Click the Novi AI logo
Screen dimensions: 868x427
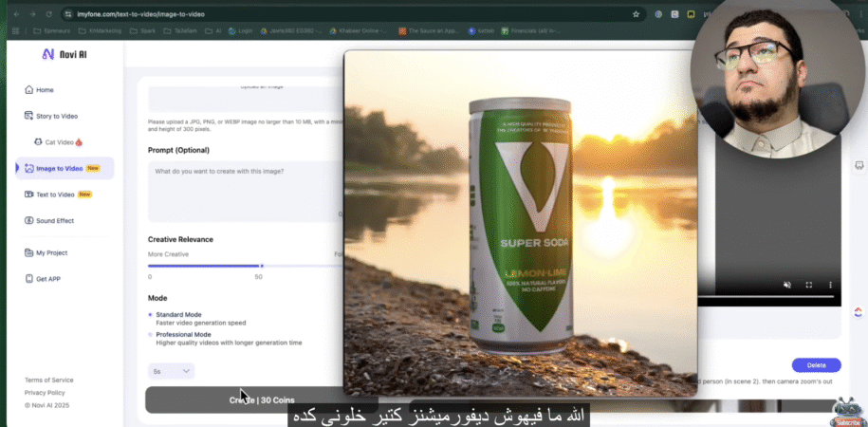coord(65,54)
